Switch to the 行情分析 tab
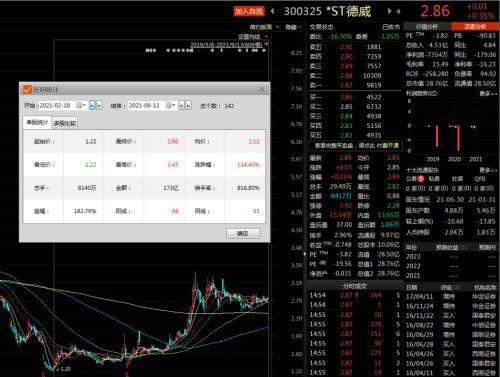This screenshot has width=500, height=377. pos(427,26)
